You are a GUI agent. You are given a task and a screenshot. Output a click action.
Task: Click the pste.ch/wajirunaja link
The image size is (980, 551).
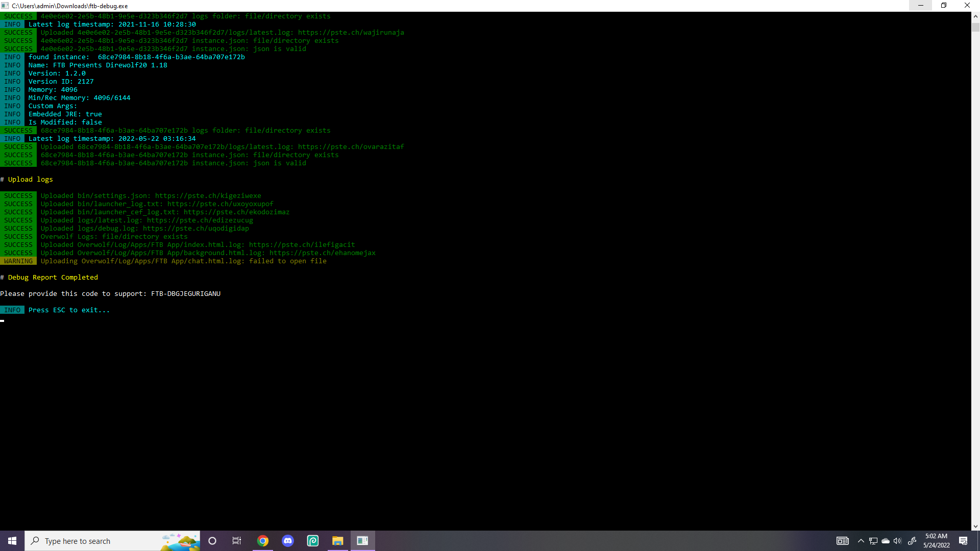(351, 33)
